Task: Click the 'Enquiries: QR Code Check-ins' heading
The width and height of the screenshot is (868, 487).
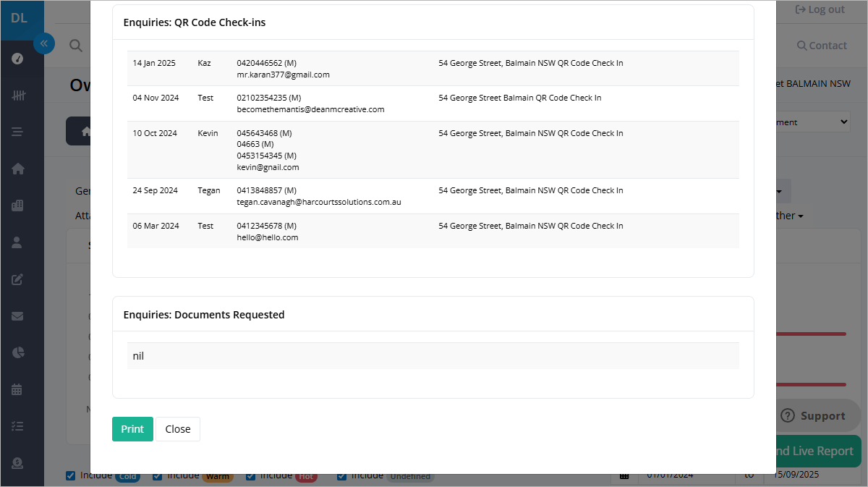Action: click(195, 22)
